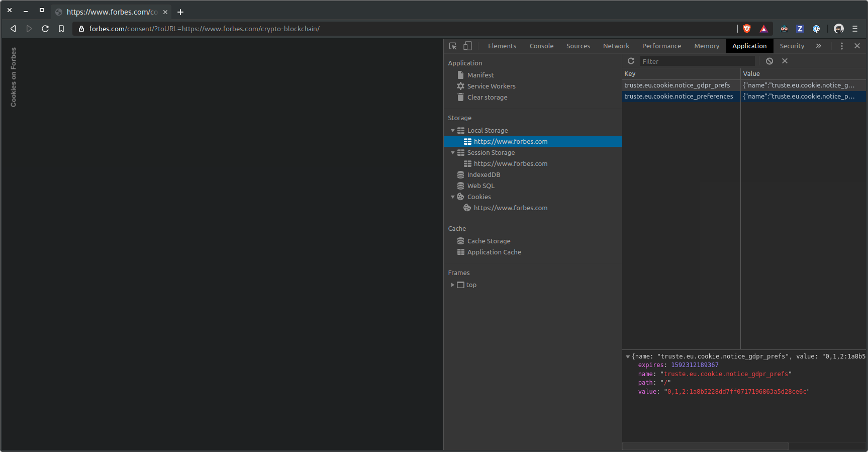Close the Forbes browser tab

click(x=165, y=12)
